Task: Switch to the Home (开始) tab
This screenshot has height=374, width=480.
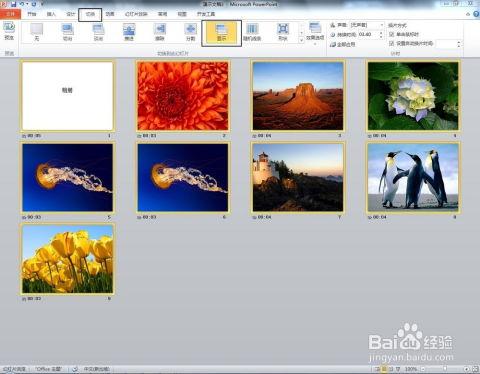Action: pos(32,14)
